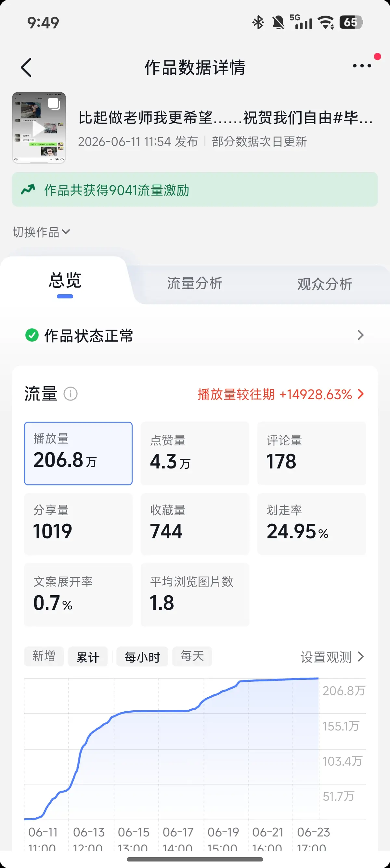
Task: Tap the back arrow icon
Action: click(26, 67)
